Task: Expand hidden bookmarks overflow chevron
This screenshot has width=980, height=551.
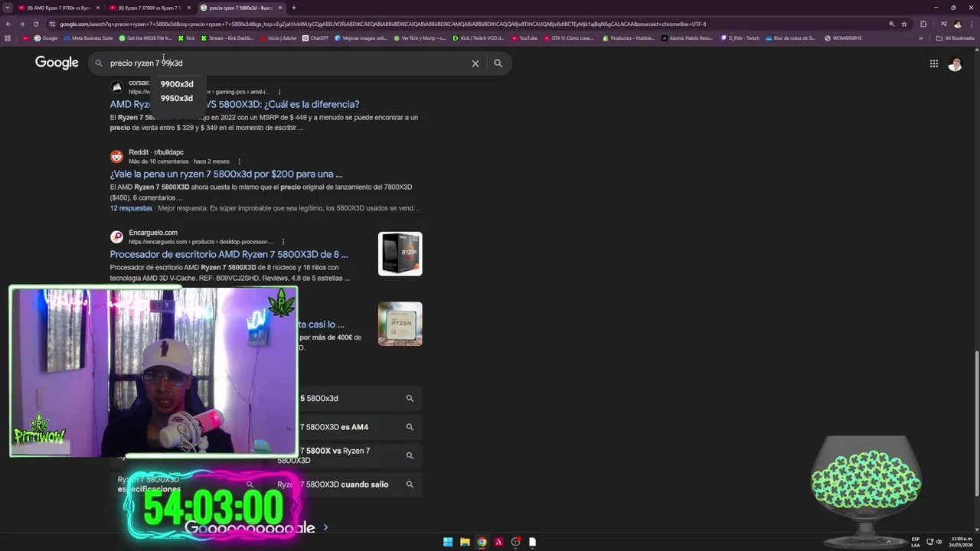Action: (921, 37)
